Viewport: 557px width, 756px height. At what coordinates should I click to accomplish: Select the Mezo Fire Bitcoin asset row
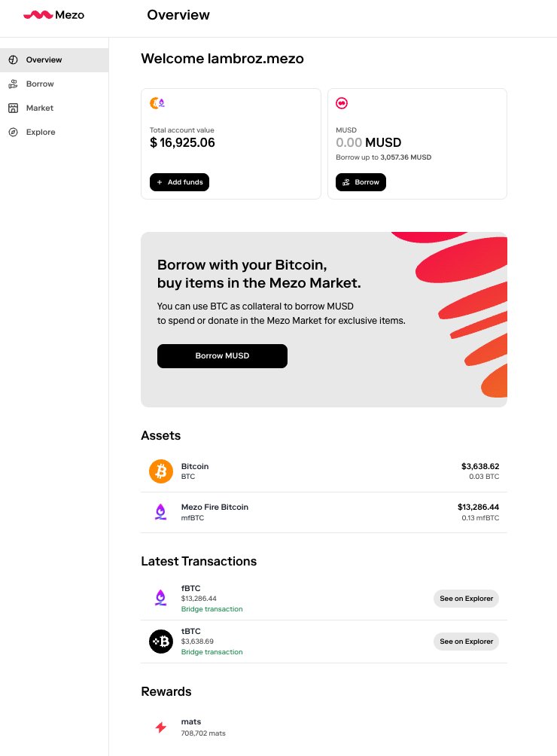(324, 512)
